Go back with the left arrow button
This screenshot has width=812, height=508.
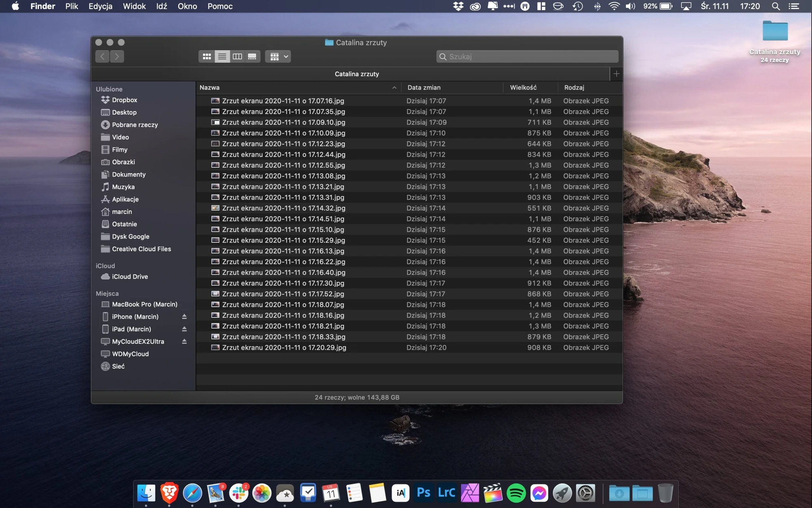click(x=102, y=56)
